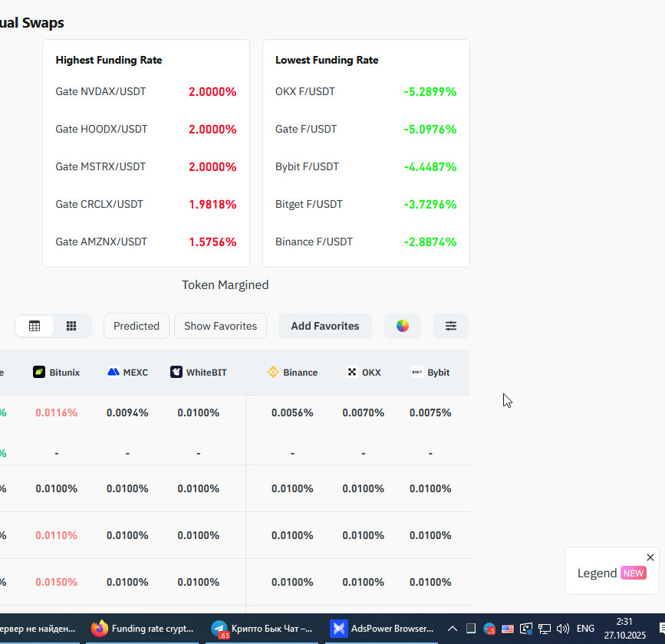Open the Legend NEW panel
This screenshot has height=644, width=665.
tap(611, 573)
